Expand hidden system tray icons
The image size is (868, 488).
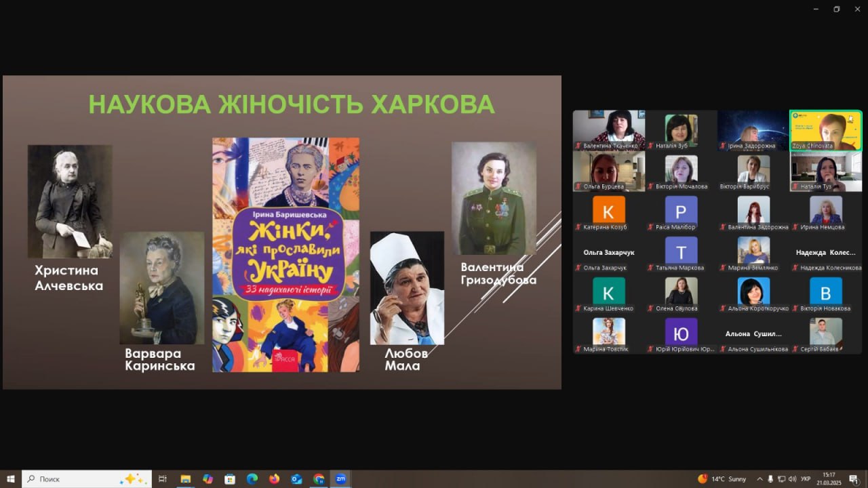pos(759,479)
